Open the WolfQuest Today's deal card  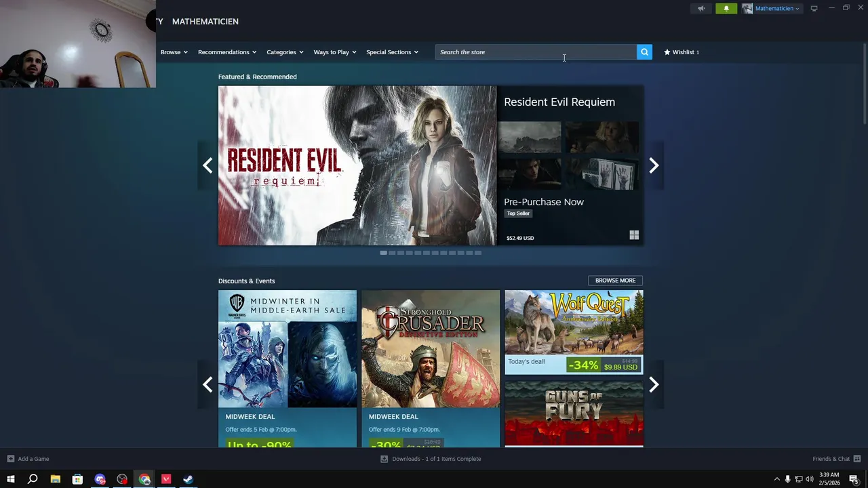click(574, 332)
